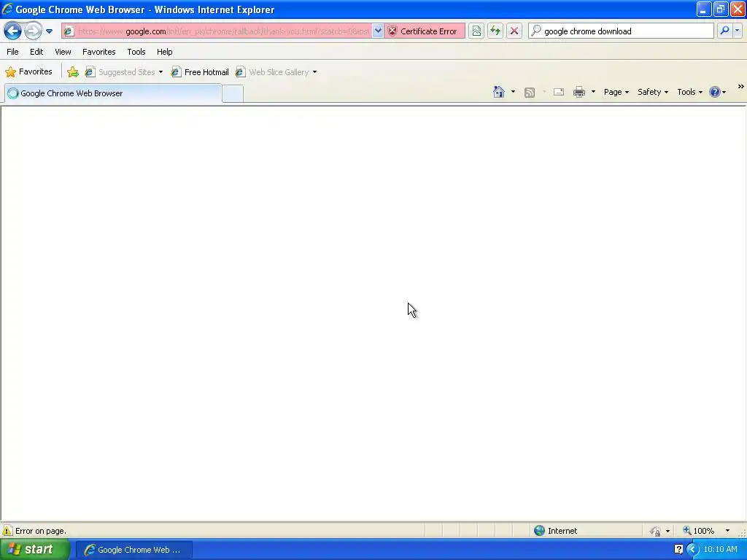Viewport: 747px width, 560px height.
Task: Expand the zoom level dropdown arrow
Action: click(x=727, y=531)
